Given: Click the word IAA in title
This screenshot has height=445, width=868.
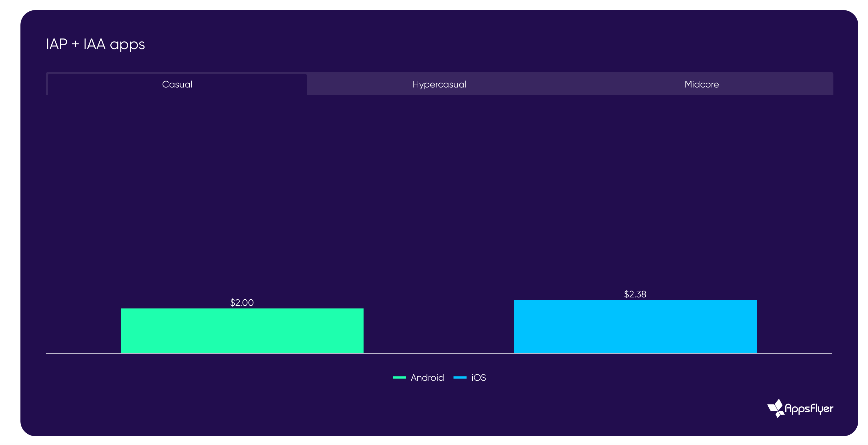Looking at the screenshot, I should [94, 44].
